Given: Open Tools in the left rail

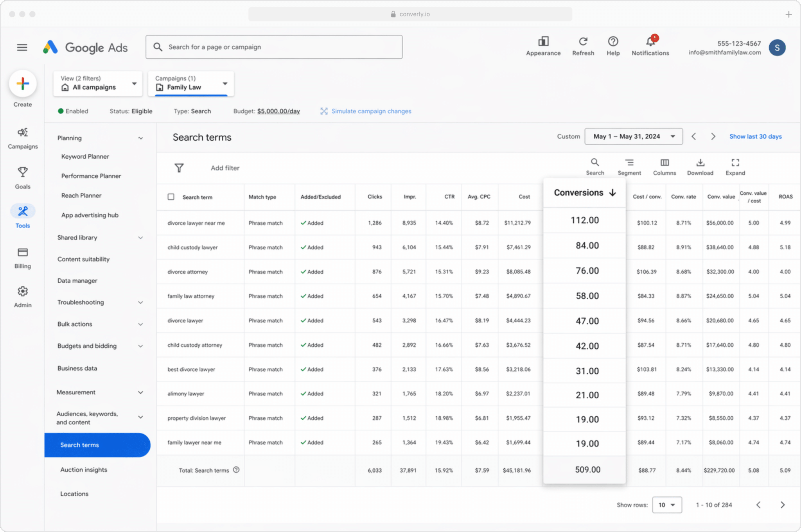Looking at the screenshot, I should [x=23, y=217].
